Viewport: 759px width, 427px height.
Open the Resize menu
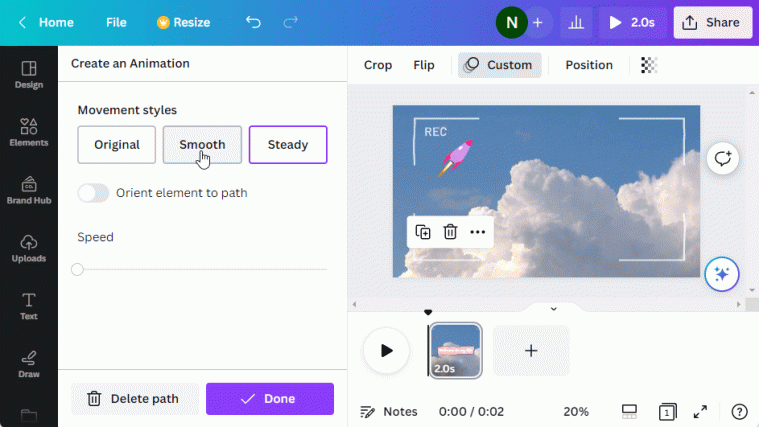click(183, 22)
